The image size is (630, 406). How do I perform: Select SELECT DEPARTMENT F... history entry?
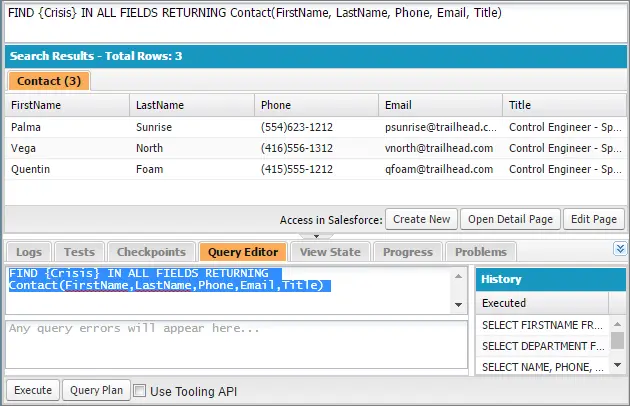[542, 346]
